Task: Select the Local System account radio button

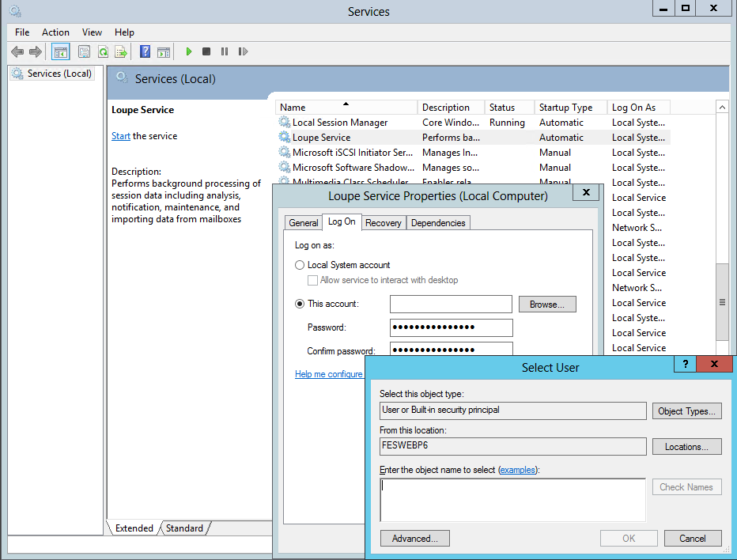Action: [300, 265]
